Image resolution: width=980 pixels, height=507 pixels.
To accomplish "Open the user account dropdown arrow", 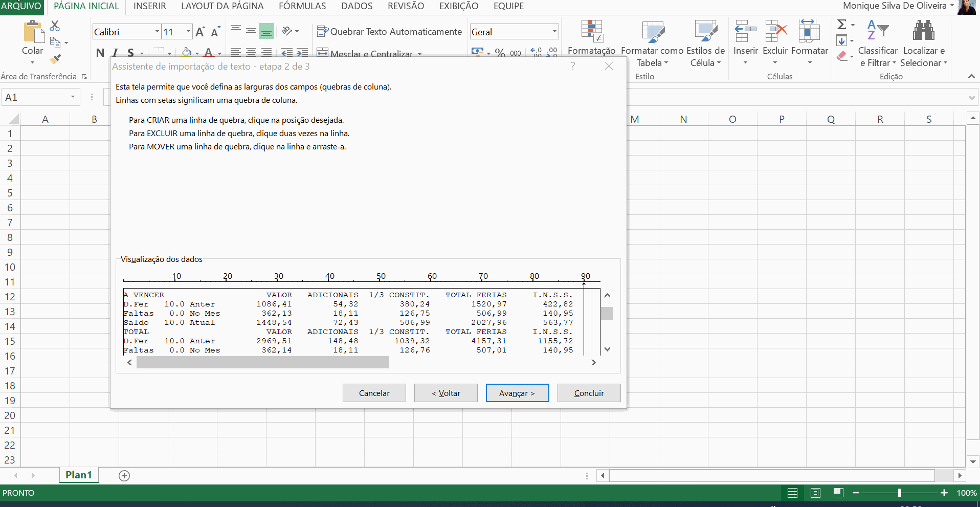I will [952, 6].
